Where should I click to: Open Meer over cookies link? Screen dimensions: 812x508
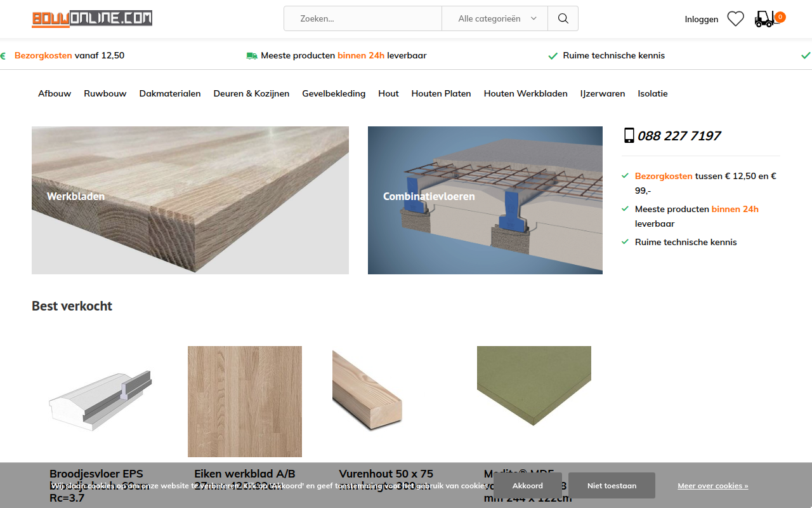pyautogui.click(x=713, y=486)
